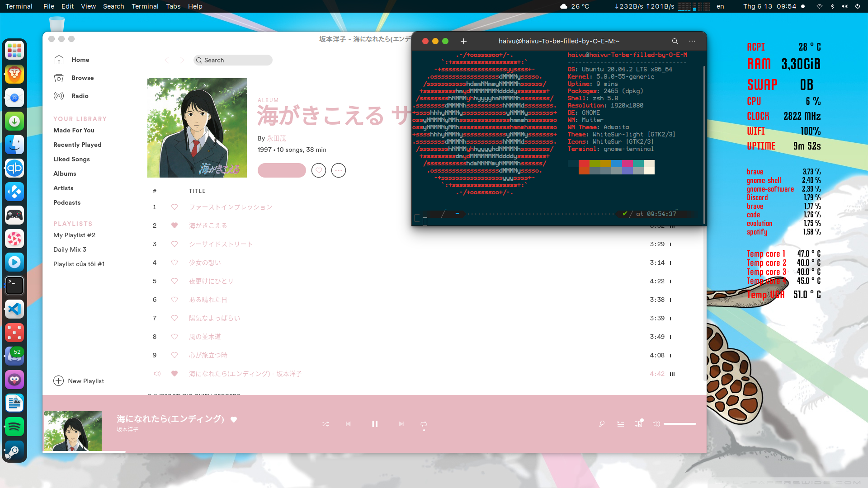Open Radio in the Spotify sidebar
The image size is (868, 488).
coord(71,96)
